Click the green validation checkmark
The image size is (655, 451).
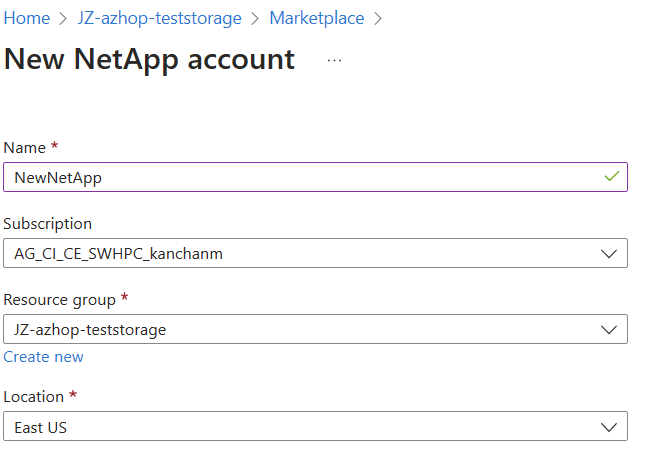(x=612, y=176)
